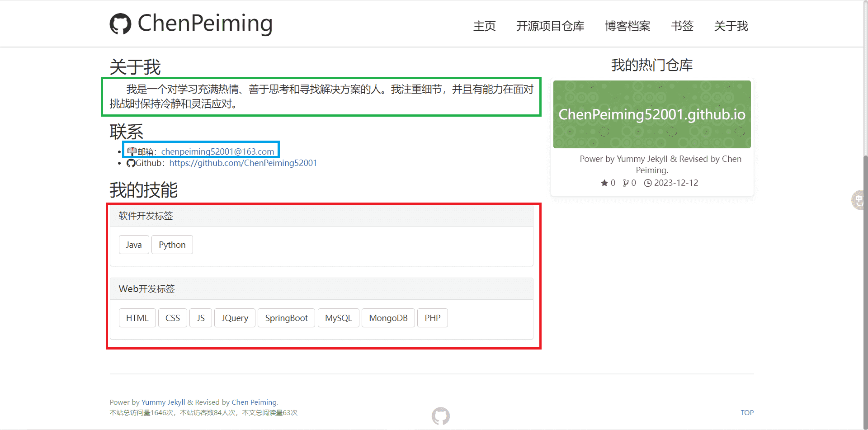Click the star count icon on repository card
This screenshot has width=868, height=430.
pos(604,183)
